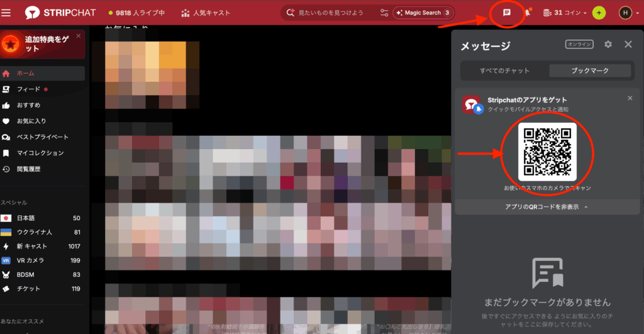Viewport: 644px width, 334px height.
Task: Switch to すべてのチャット tab
Action: [x=504, y=70]
